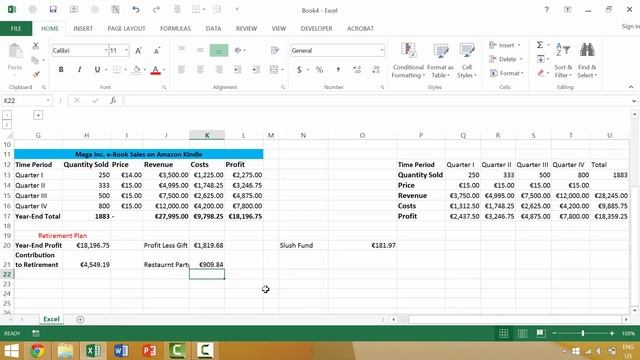
Task: Open Format as Table gallery
Action: [440, 60]
